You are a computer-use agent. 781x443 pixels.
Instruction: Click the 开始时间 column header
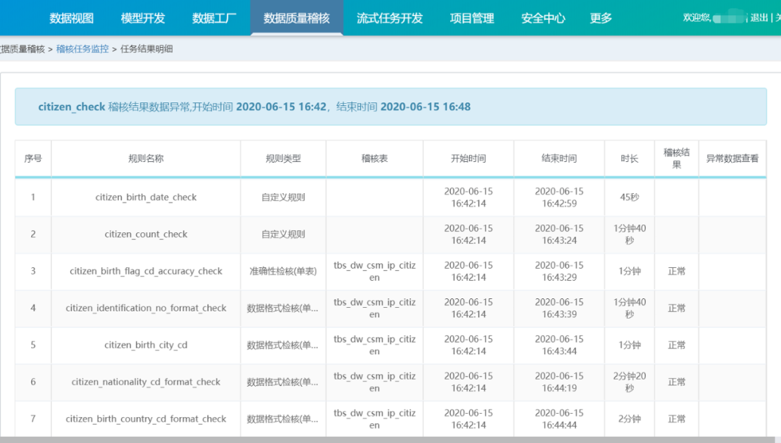pyautogui.click(x=468, y=158)
